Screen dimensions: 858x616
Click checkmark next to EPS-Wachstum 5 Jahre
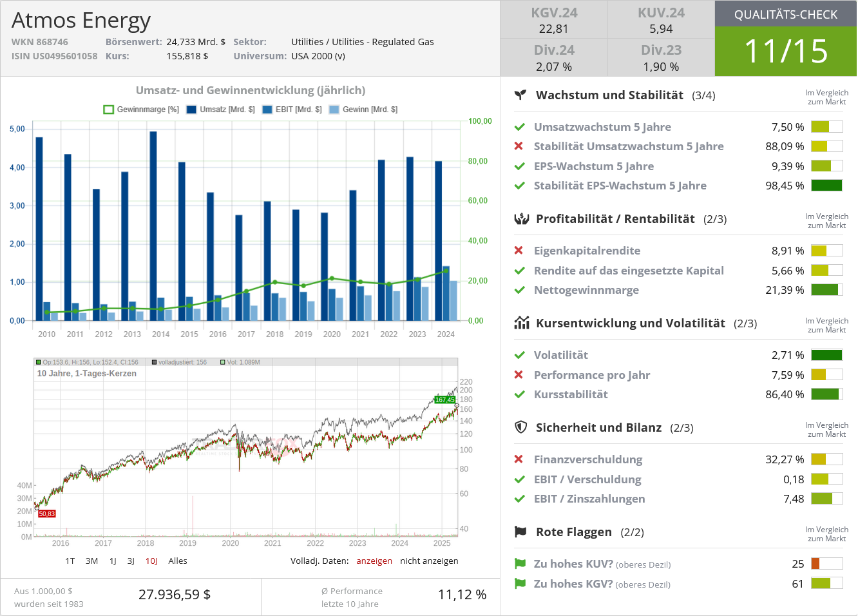519,166
